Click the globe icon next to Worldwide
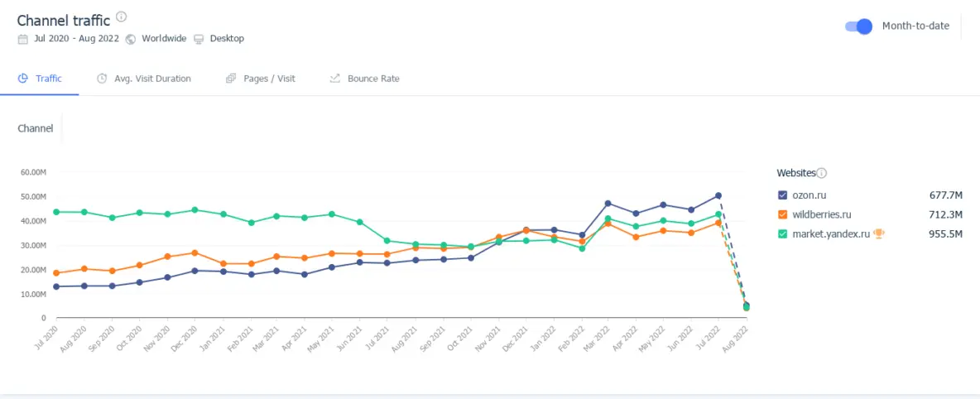The width and height of the screenshot is (980, 399). (131, 39)
